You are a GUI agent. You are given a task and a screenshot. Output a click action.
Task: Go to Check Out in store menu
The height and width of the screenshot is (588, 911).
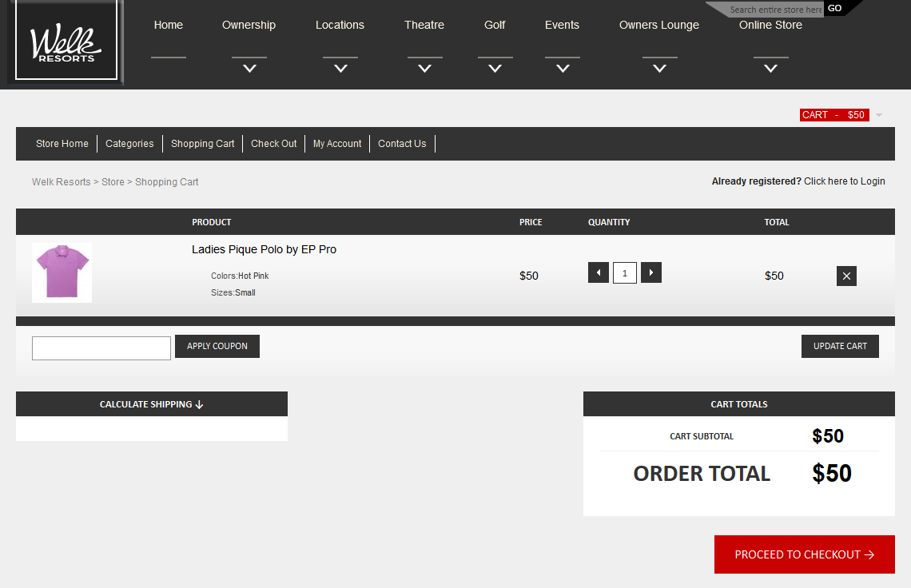tap(273, 144)
